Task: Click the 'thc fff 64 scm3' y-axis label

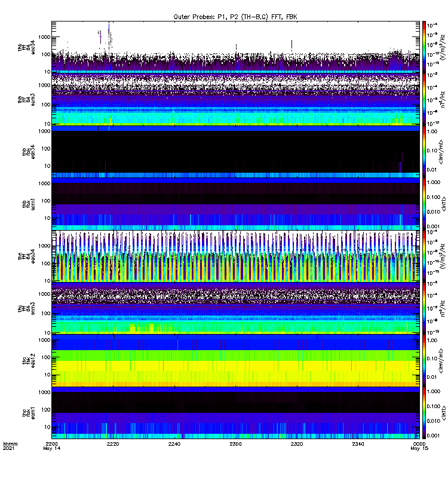Action: pos(26,308)
